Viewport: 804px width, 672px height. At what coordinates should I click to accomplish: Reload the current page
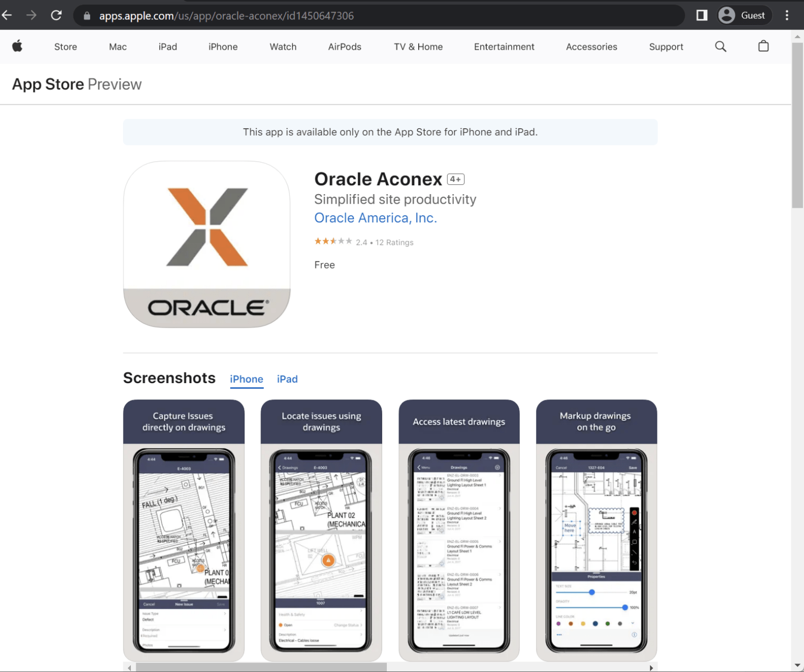coord(56,15)
